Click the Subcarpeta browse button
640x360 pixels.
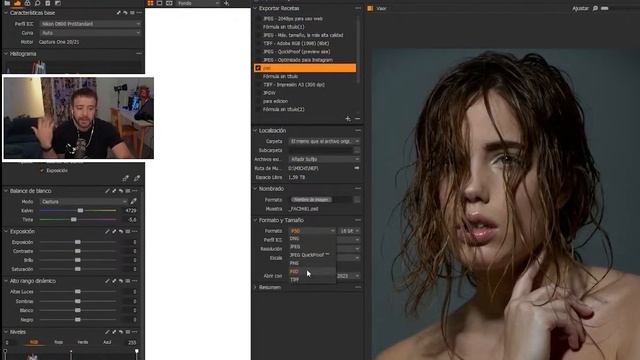pos(357,150)
